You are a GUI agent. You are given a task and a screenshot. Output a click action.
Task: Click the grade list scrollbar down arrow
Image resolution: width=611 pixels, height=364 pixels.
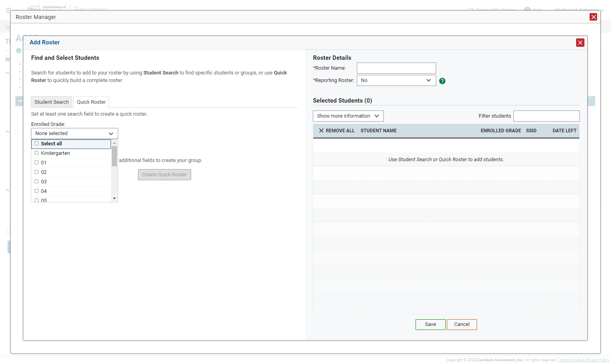click(x=115, y=198)
